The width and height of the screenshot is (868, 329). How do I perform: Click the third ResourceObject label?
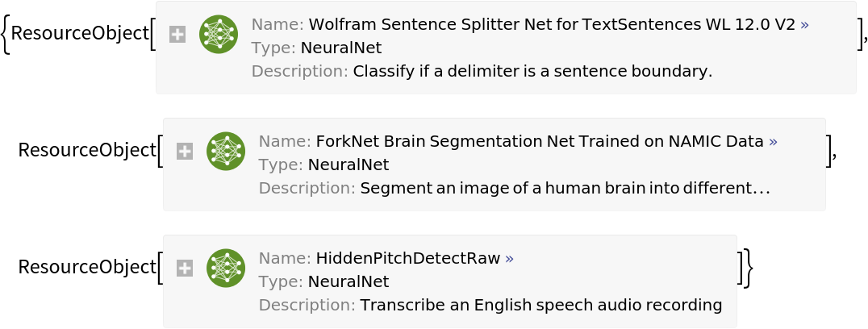(86, 268)
